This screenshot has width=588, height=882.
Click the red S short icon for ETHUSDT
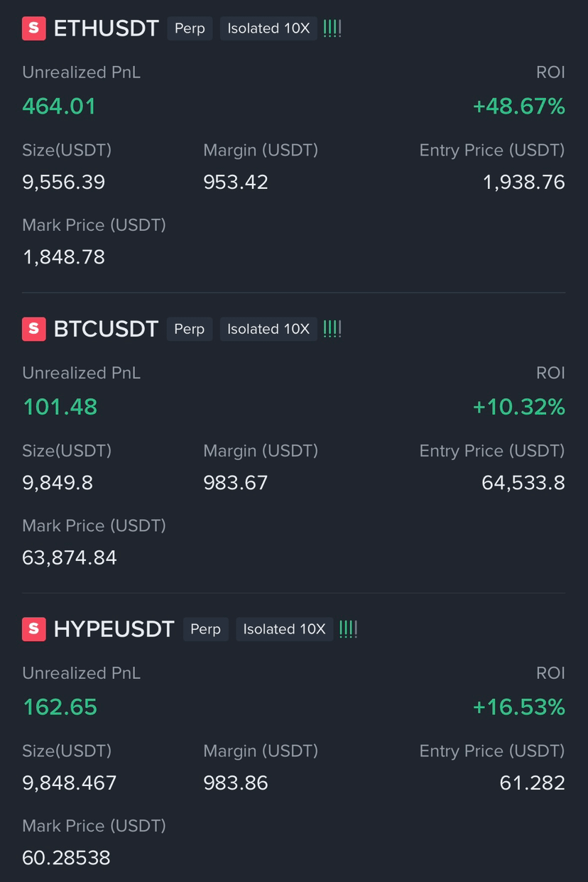coord(34,28)
